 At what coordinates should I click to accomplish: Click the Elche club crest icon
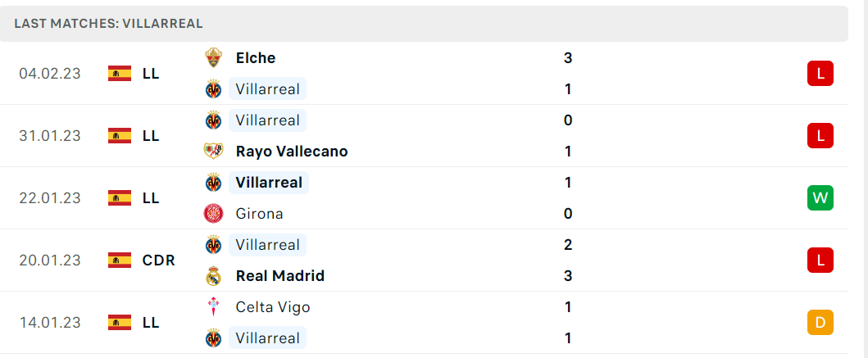click(213, 57)
